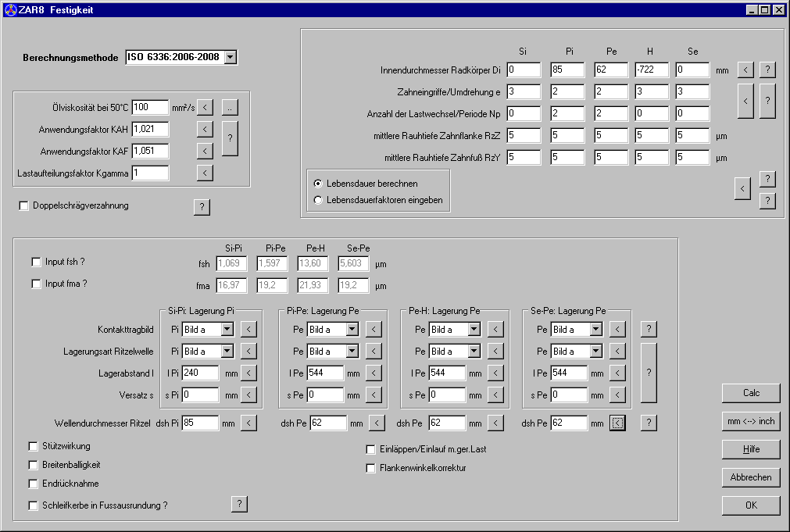Image resolution: width=790 pixels, height=532 pixels.
Task: Click the '<' button beside Ölviskosität field
Action: pyautogui.click(x=205, y=107)
